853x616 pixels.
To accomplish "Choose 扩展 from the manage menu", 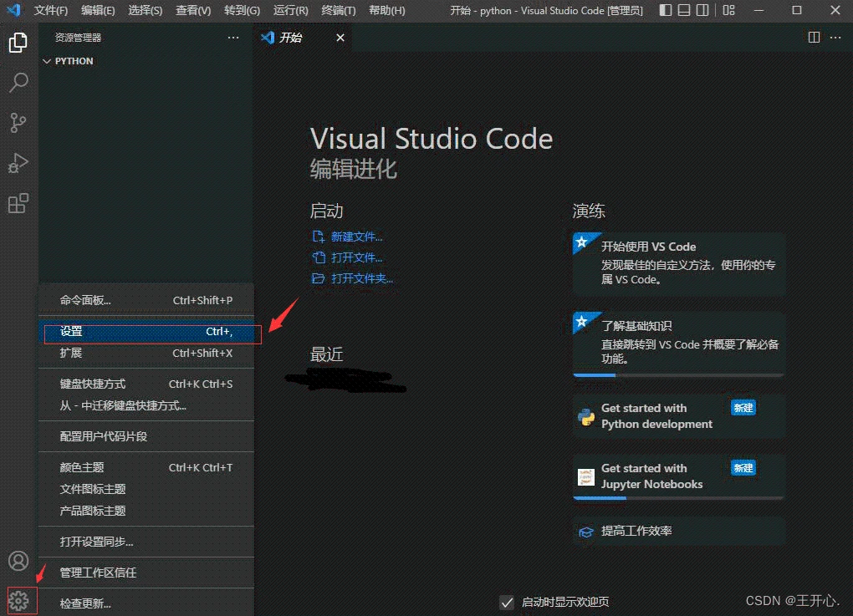I will pos(146,353).
